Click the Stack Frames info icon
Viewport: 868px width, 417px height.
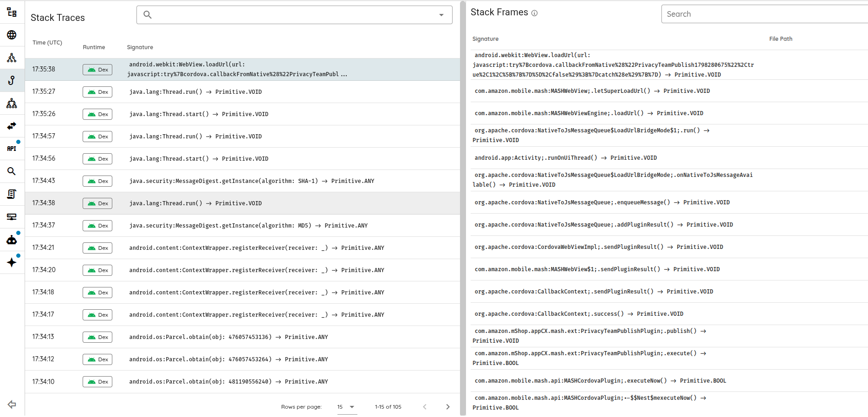click(x=534, y=13)
